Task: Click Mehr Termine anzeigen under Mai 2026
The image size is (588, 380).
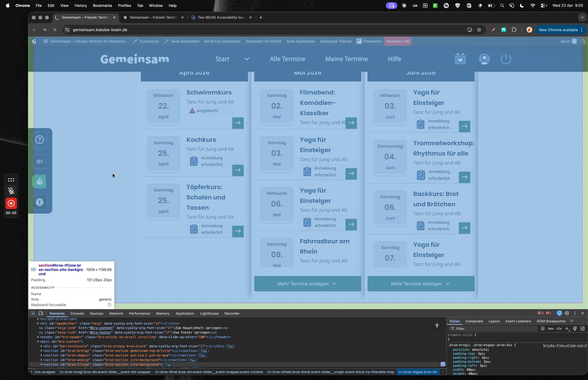Action: click(x=307, y=284)
